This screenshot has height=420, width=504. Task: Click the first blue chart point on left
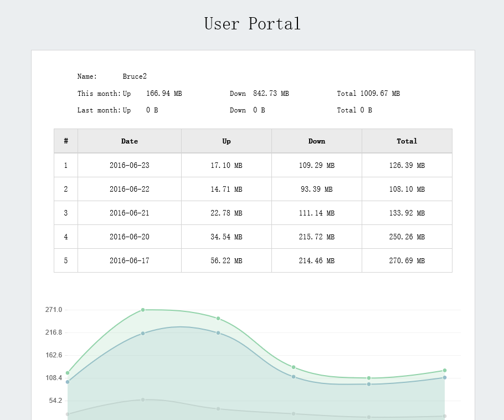pyautogui.click(x=68, y=382)
